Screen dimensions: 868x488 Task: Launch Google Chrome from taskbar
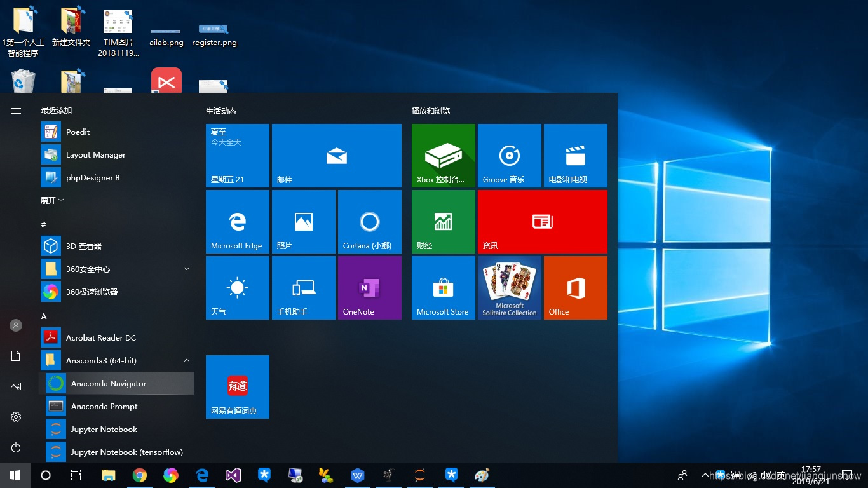pos(140,475)
